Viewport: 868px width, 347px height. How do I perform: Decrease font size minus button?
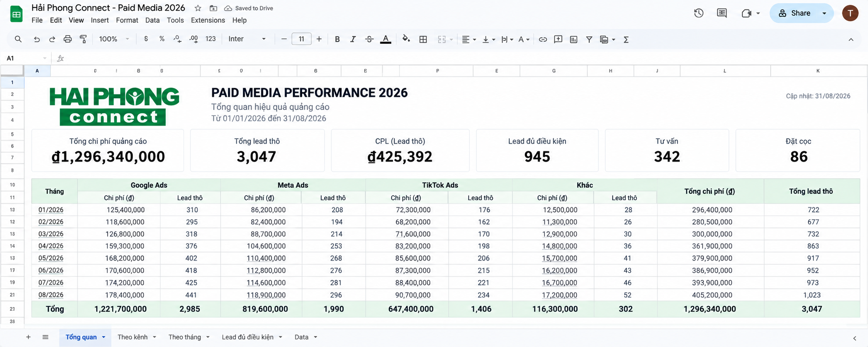tap(284, 39)
